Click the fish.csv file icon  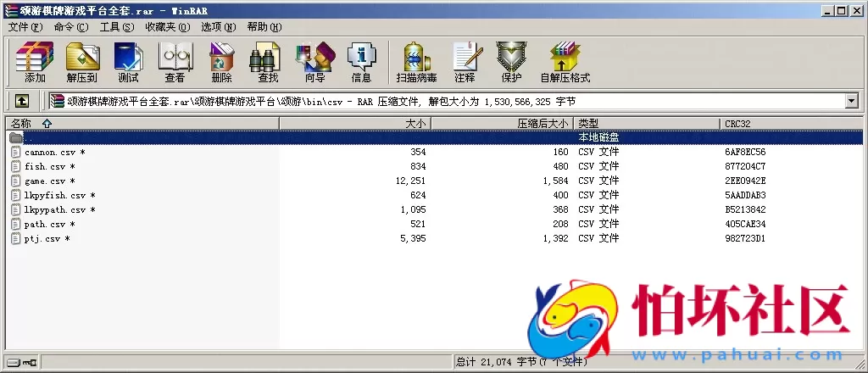15,166
